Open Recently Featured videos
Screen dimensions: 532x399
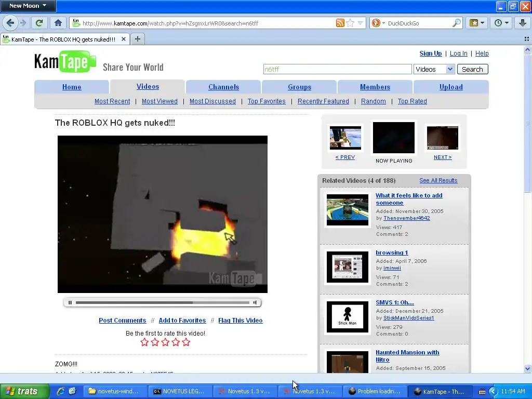pyautogui.click(x=323, y=101)
